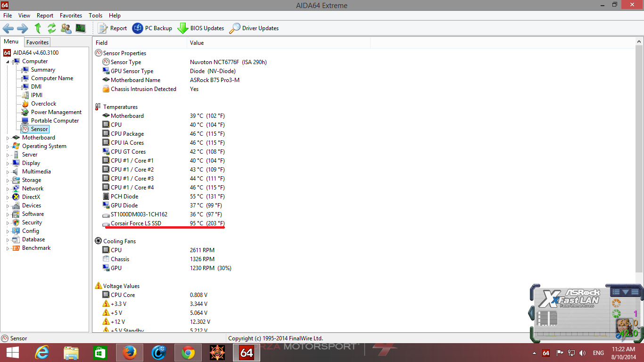Open the BIOS Updates toolbar item

pos(201,28)
